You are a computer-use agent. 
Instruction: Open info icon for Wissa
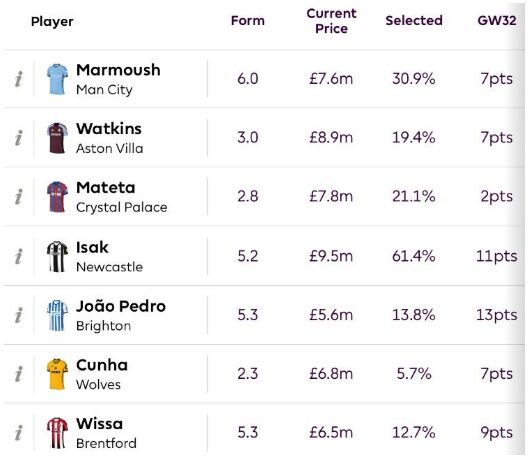[19, 433]
